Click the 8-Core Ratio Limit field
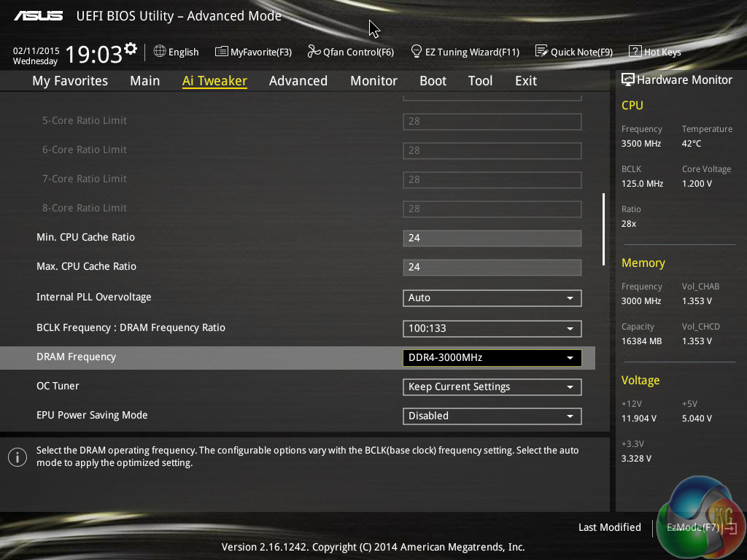This screenshot has width=747, height=560. pos(492,209)
